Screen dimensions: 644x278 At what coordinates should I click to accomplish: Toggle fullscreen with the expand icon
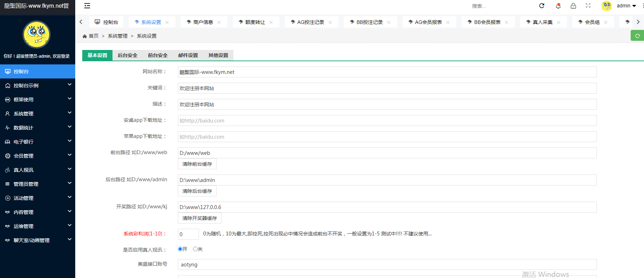pyautogui.click(x=588, y=6)
